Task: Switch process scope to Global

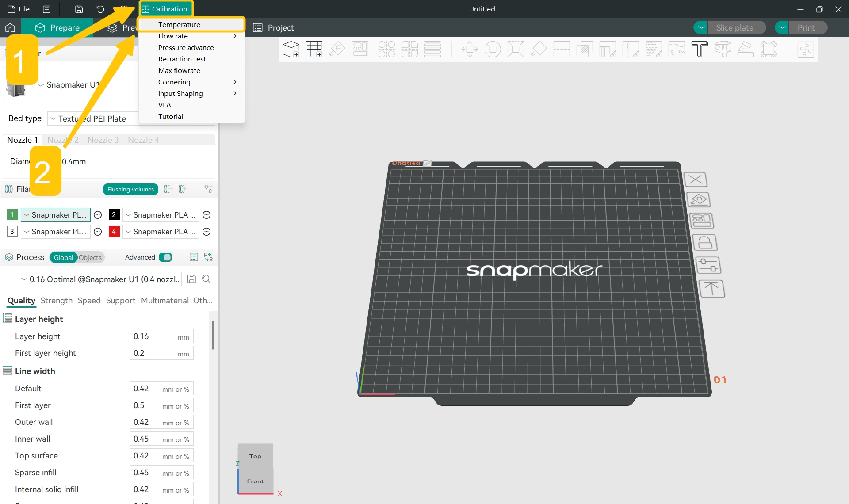Action: (x=64, y=258)
